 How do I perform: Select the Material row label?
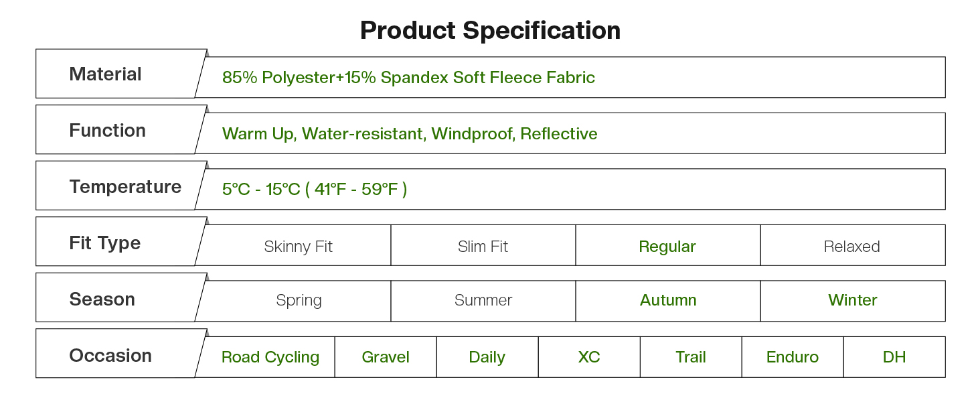point(105,74)
